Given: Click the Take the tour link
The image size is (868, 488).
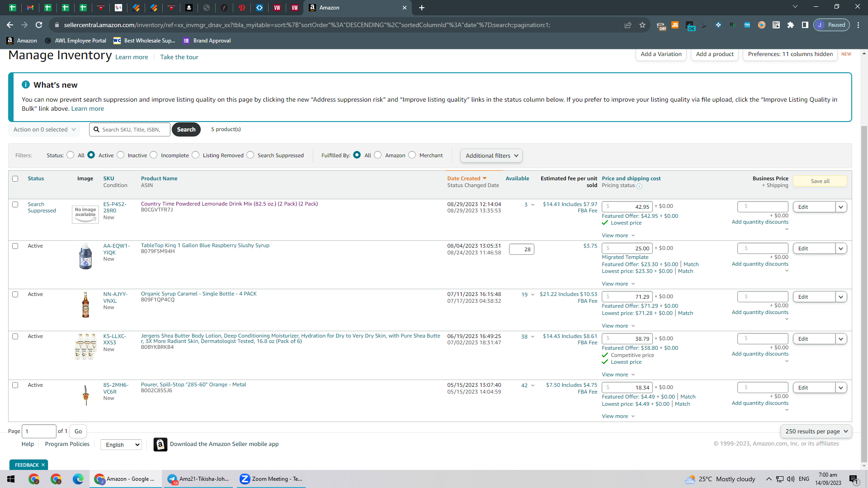Looking at the screenshot, I should click(179, 57).
